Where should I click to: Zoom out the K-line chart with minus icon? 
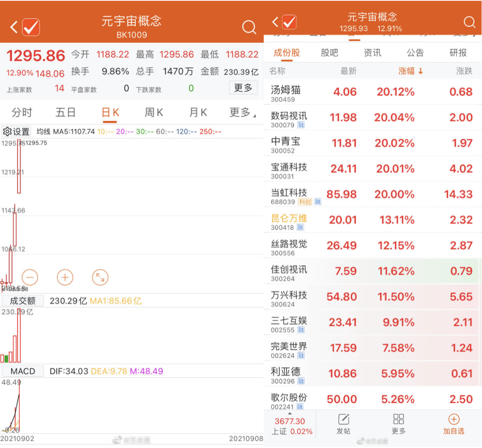pyautogui.click(x=30, y=277)
